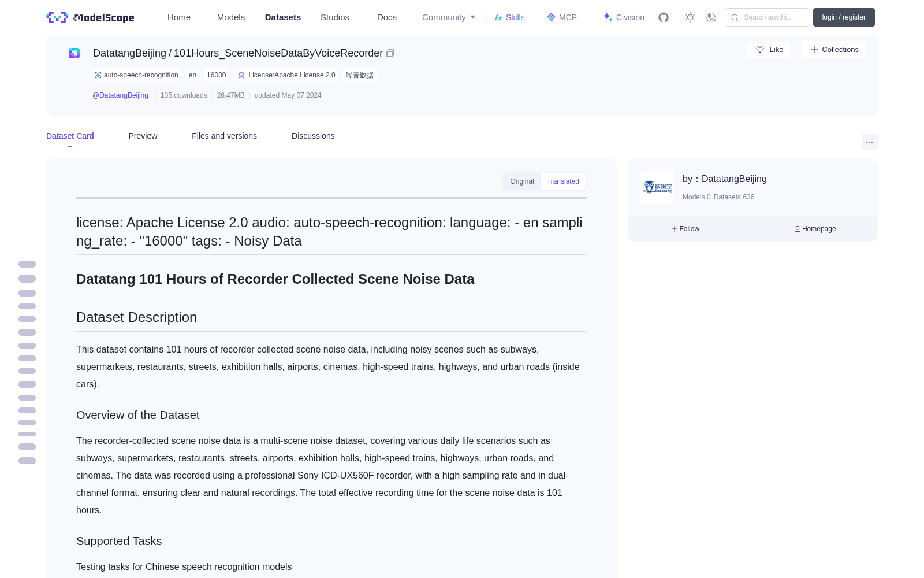Open the publisher Homepage

pos(815,229)
